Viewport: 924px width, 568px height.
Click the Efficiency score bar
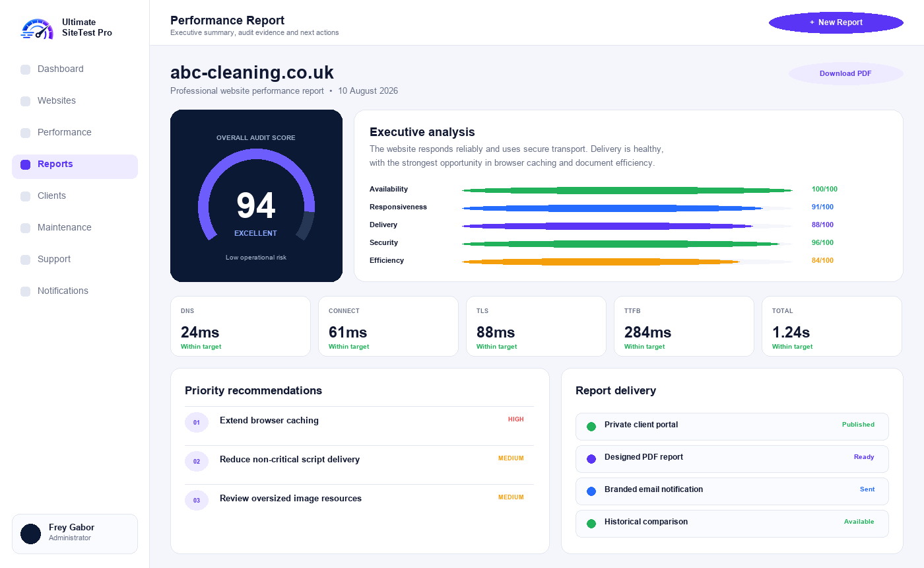point(627,262)
